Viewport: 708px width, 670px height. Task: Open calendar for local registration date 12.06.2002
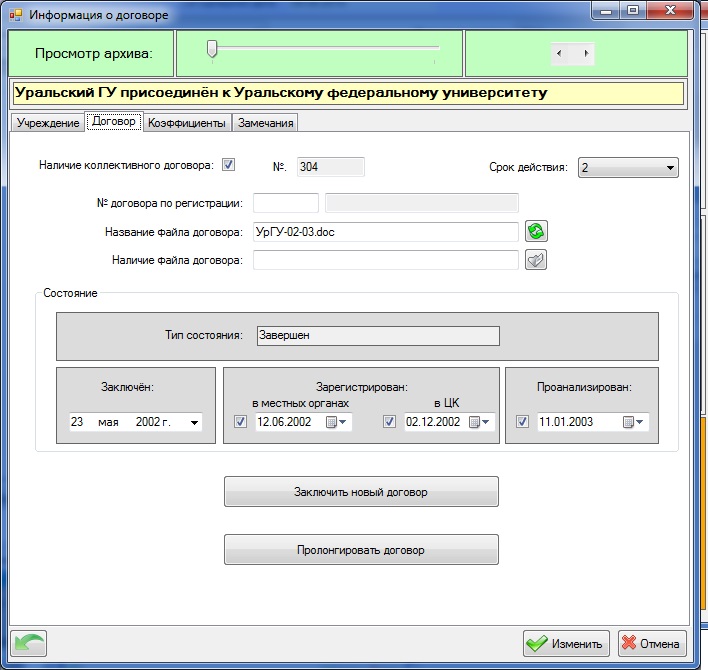tap(336, 422)
